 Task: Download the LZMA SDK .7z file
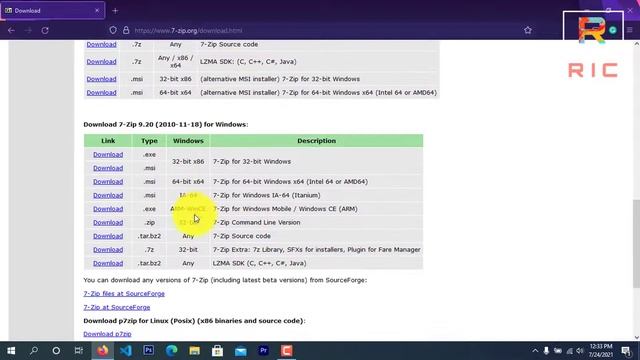[x=101, y=62]
